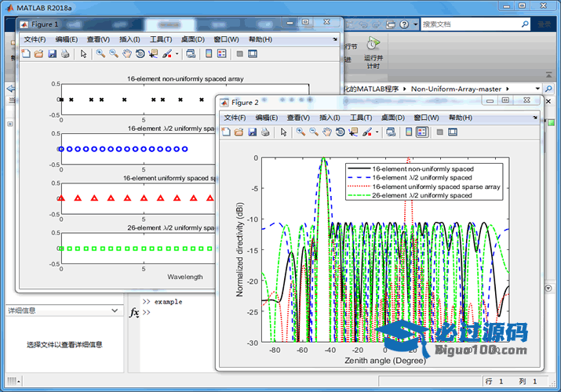Toggle Insert Legend in Figure 1 toolbar
The image size is (561, 392).
222,54
